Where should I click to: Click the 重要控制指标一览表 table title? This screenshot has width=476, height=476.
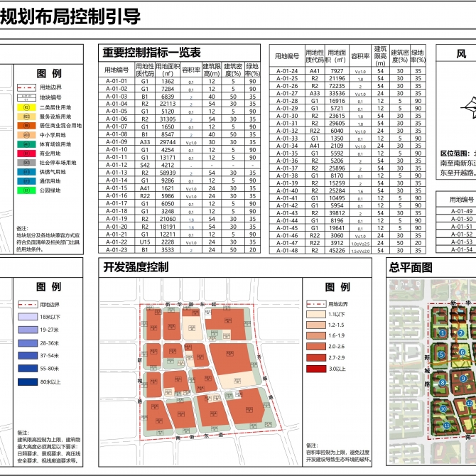[152, 53]
